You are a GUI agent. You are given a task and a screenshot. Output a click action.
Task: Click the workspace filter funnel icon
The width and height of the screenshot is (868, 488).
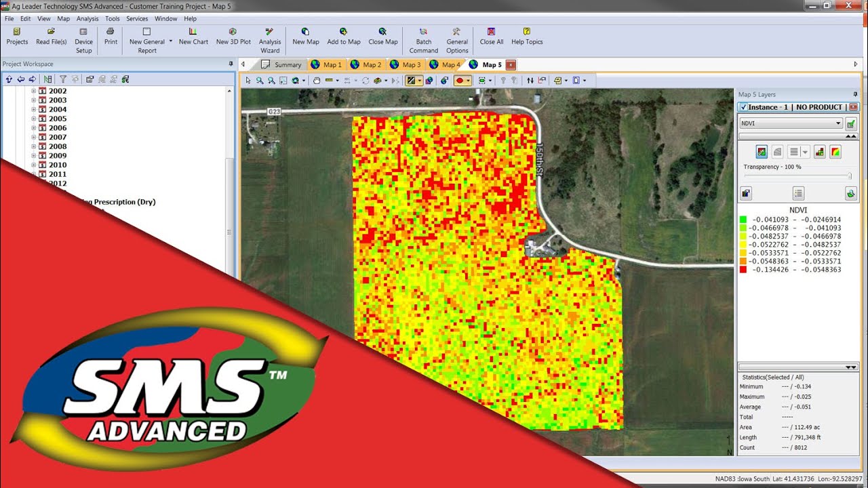tap(63, 79)
